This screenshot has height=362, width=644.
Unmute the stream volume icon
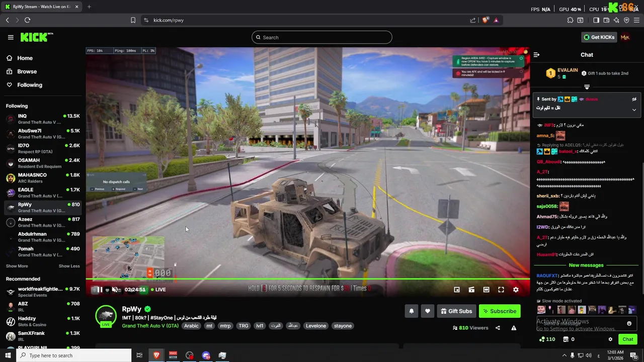point(115,290)
